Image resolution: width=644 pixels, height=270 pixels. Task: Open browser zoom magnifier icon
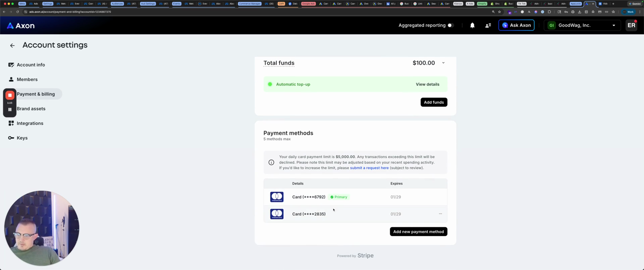(493, 12)
